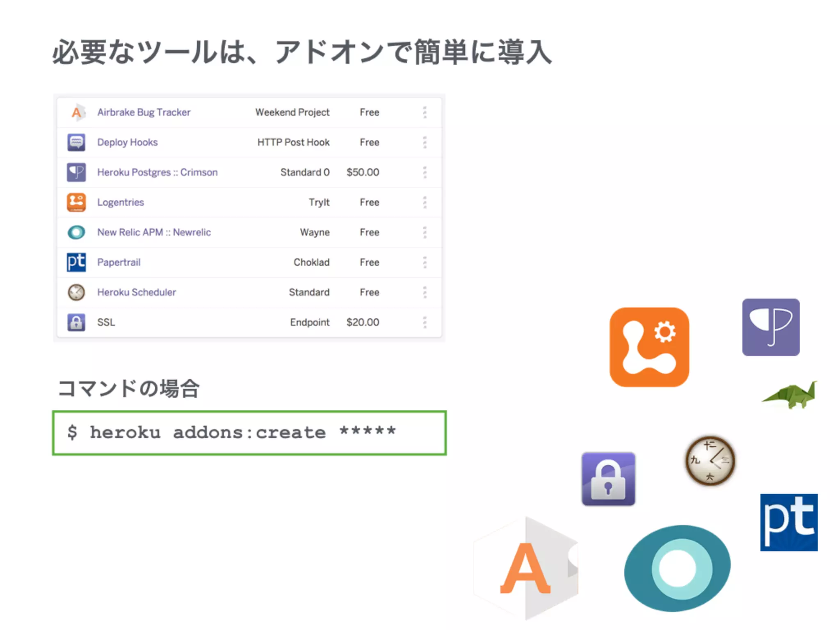This screenshot has height=630, width=840.
Task: Click the 'SSL' add-on name
Action: point(106,322)
